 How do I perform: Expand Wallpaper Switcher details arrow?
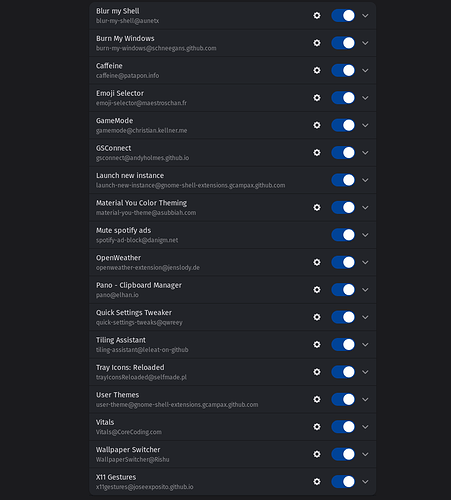[x=365, y=454]
